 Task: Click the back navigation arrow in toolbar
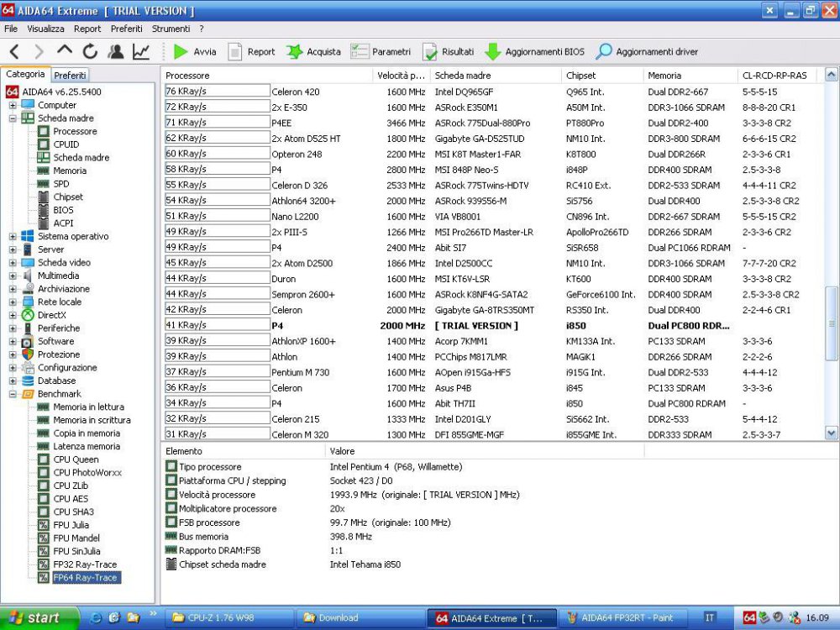point(14,52)
